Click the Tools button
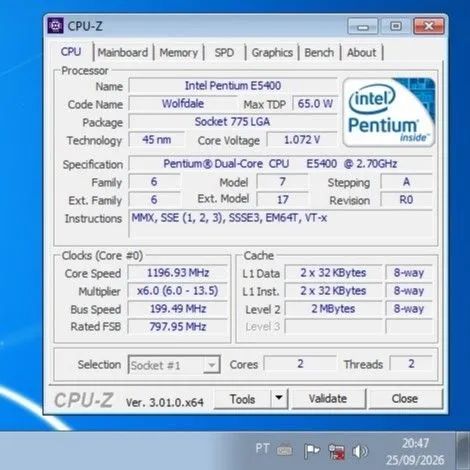 [242, 399]
